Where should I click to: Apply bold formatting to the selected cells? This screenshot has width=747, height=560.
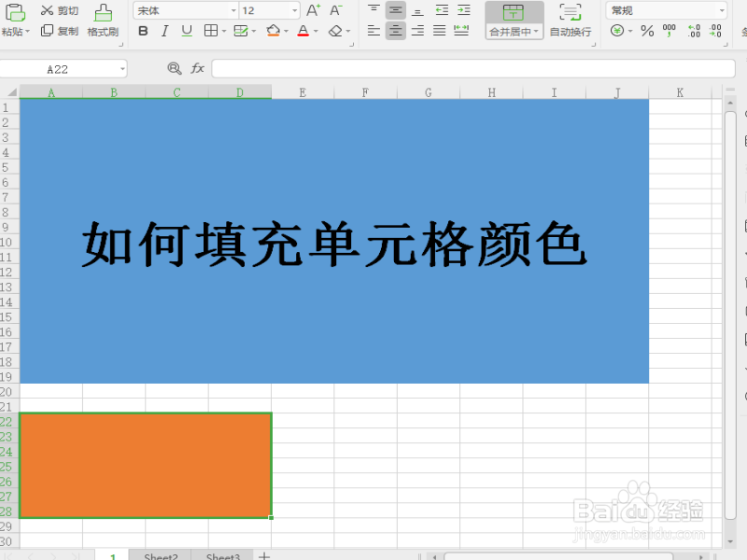pyautogui.click(x=143, y=31)
